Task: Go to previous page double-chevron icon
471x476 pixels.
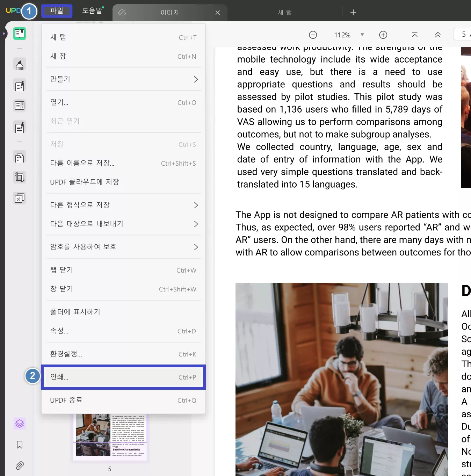Action: point(438,35)
